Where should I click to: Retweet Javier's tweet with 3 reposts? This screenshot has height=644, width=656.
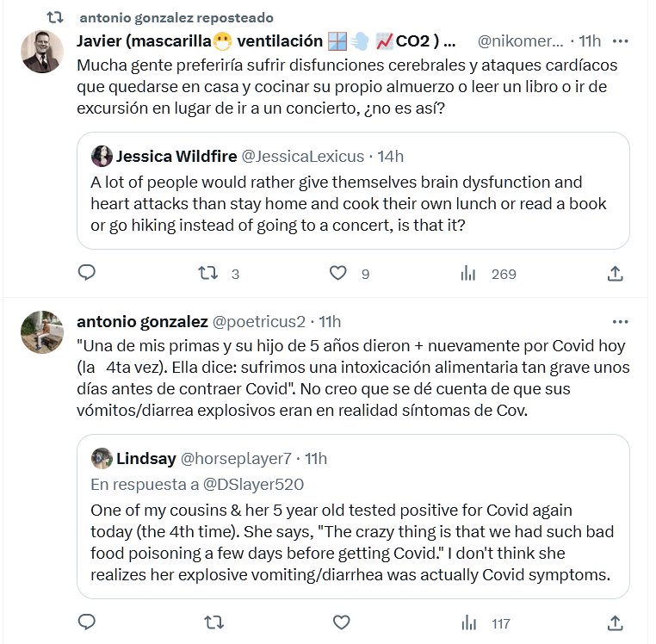[208, 274]
